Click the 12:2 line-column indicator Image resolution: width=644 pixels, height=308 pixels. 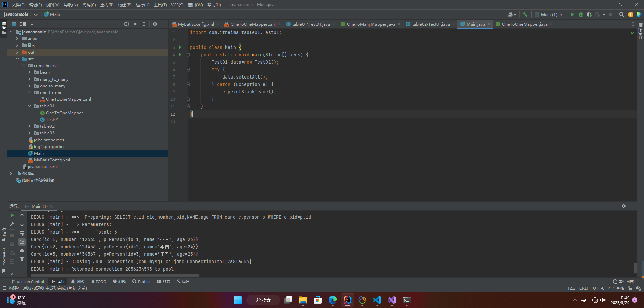click(x=571, y=288)
